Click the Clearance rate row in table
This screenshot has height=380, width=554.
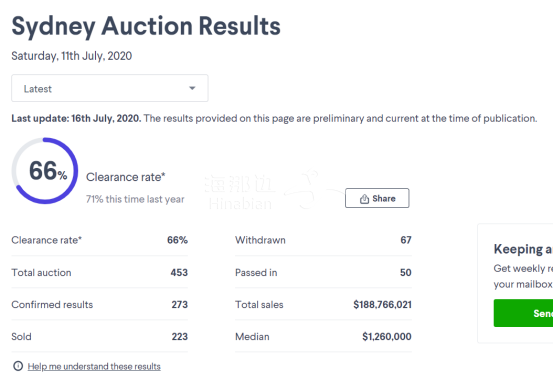pyautogui.click(x=99, y=240)
